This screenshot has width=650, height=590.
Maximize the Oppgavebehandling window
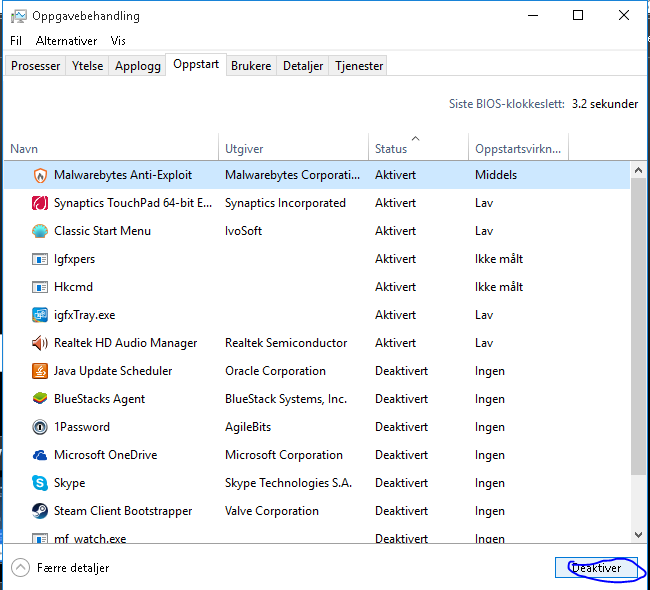[x=578, y=15]
